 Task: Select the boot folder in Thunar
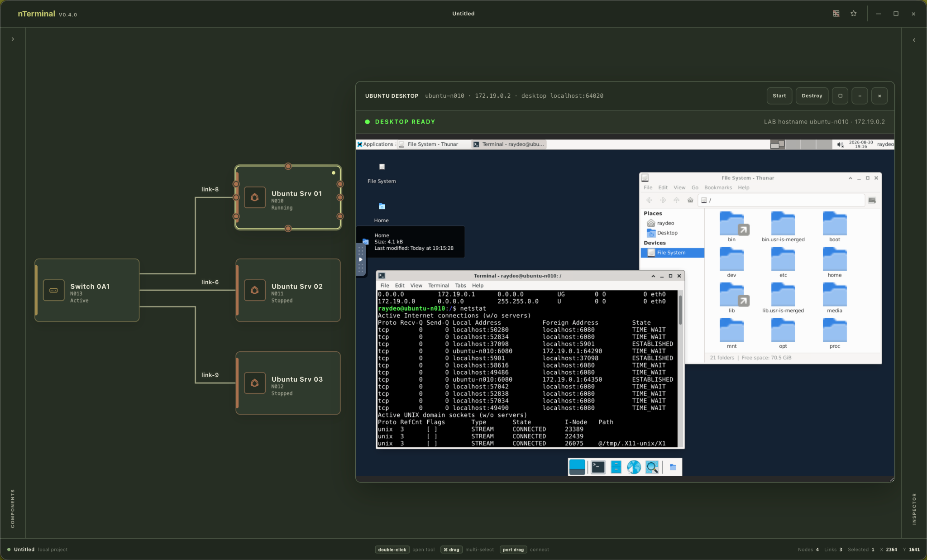pos(835,227)
